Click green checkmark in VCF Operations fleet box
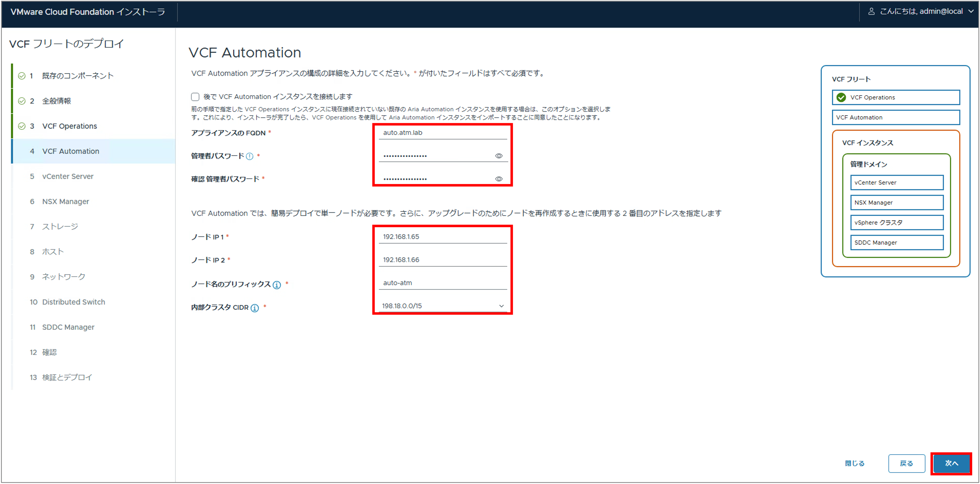Viewport: 980px width, 484px height. click(841, 98)
